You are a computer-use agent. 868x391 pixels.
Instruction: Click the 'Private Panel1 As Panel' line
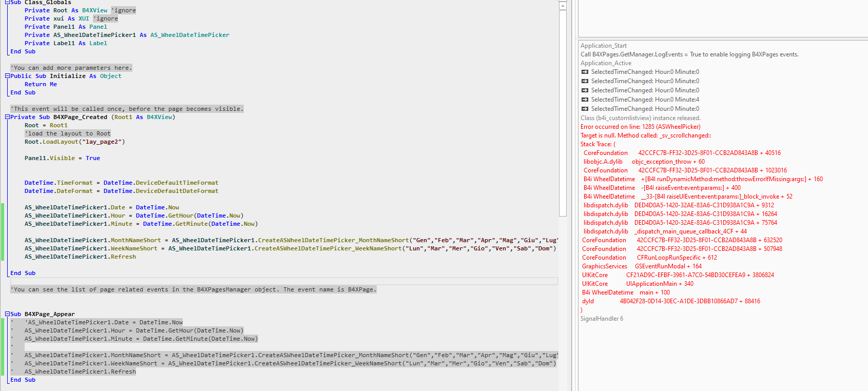click(x=66, y=27)
